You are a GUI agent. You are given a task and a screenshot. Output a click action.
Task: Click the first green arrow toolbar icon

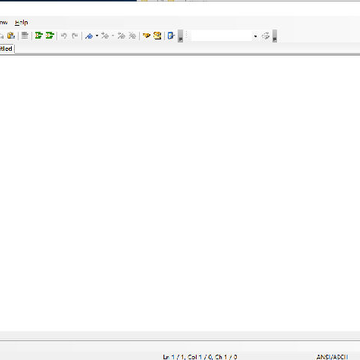pyautogui.click(x=39, y=36)
